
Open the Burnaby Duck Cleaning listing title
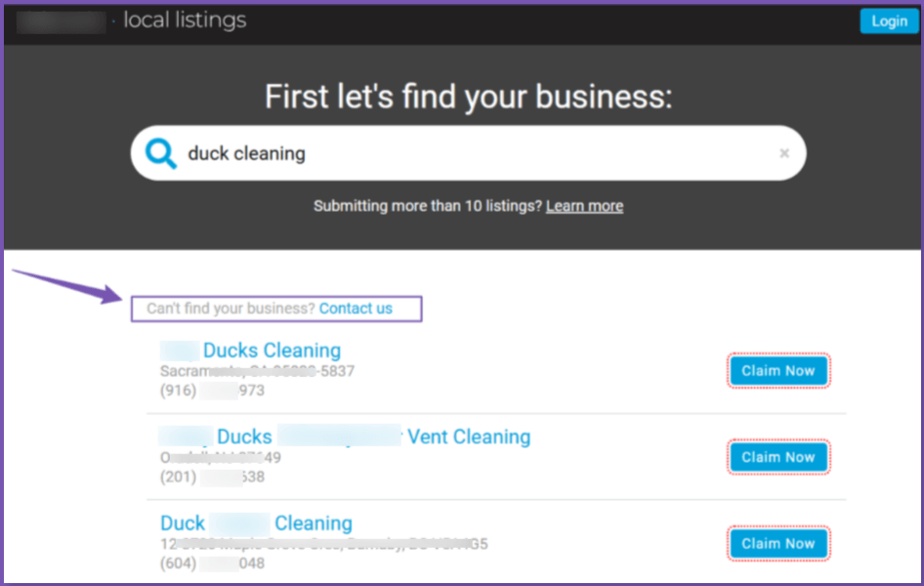click(256, 523)
